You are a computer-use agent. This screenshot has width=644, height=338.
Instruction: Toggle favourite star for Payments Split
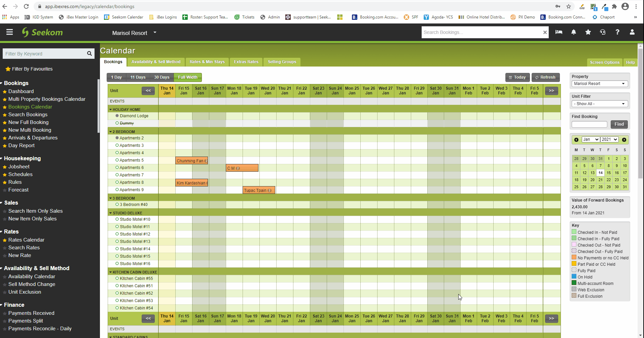(5, 321)
